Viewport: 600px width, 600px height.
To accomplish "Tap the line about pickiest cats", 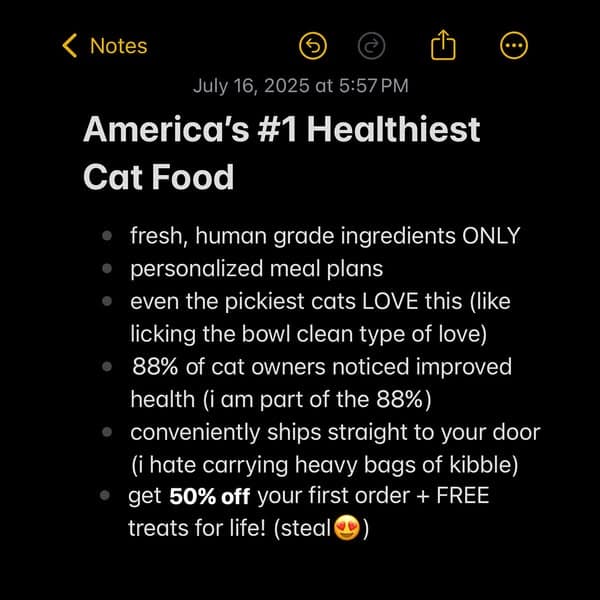I will click(x=320, y=301).
